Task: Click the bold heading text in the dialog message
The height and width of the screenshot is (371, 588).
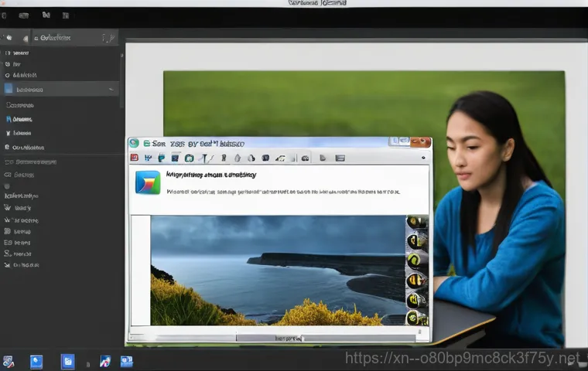Action: tap(211, 175)
